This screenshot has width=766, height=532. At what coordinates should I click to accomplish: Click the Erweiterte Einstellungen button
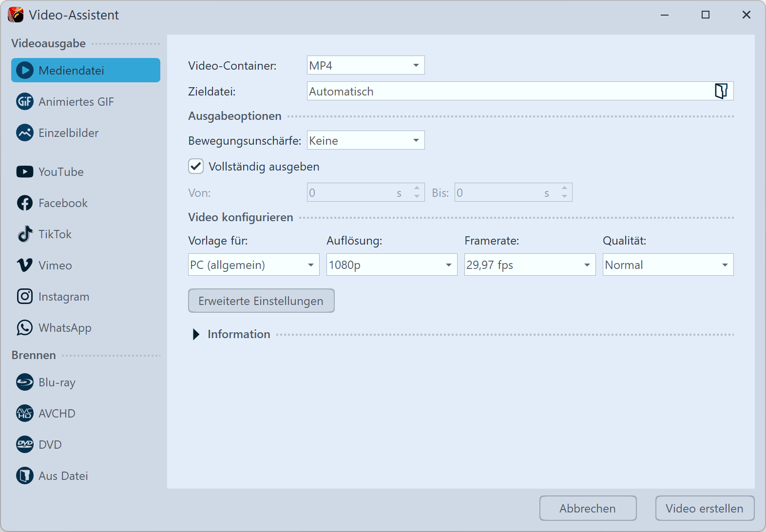click(x=261, y=301)
